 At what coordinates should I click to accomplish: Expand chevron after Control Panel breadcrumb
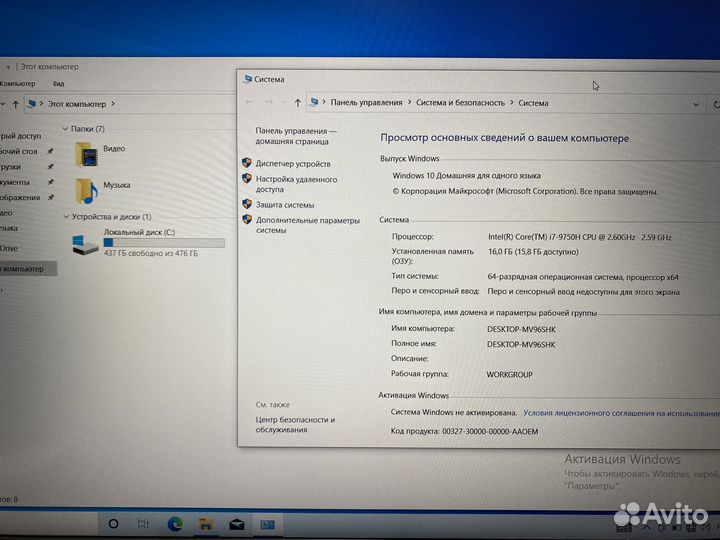409,103
